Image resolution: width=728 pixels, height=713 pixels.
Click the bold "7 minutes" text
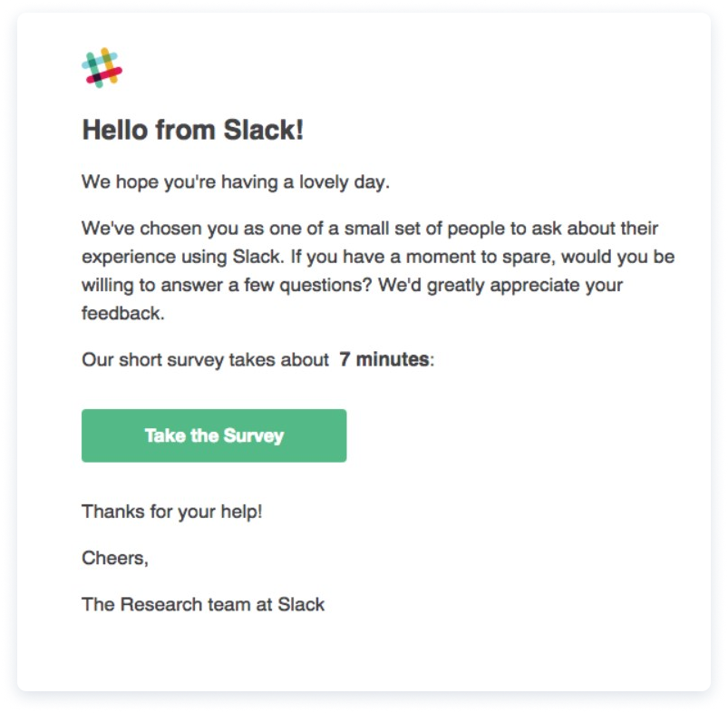(x=384, y=359)
